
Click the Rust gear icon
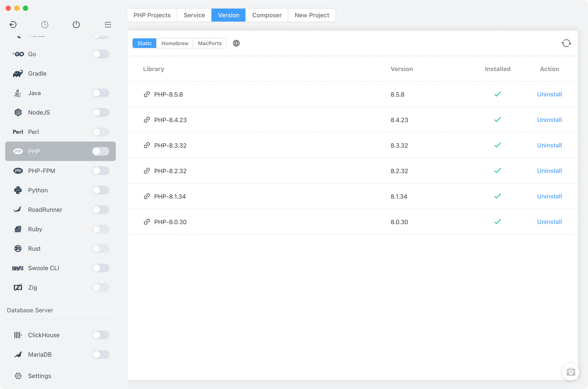pos(18,249)
